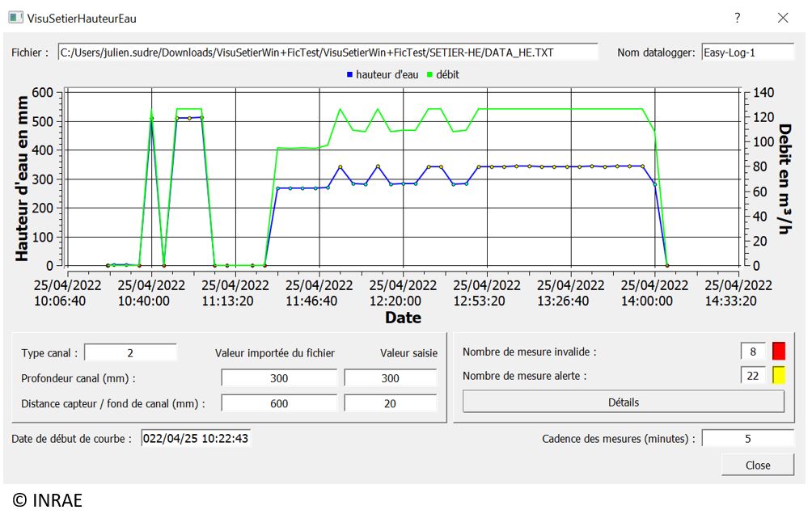This screenshot has width=812, height=514.
Task: Select the Cadence des mesures field
Action: pyautogui.click(x=747, y=439)
